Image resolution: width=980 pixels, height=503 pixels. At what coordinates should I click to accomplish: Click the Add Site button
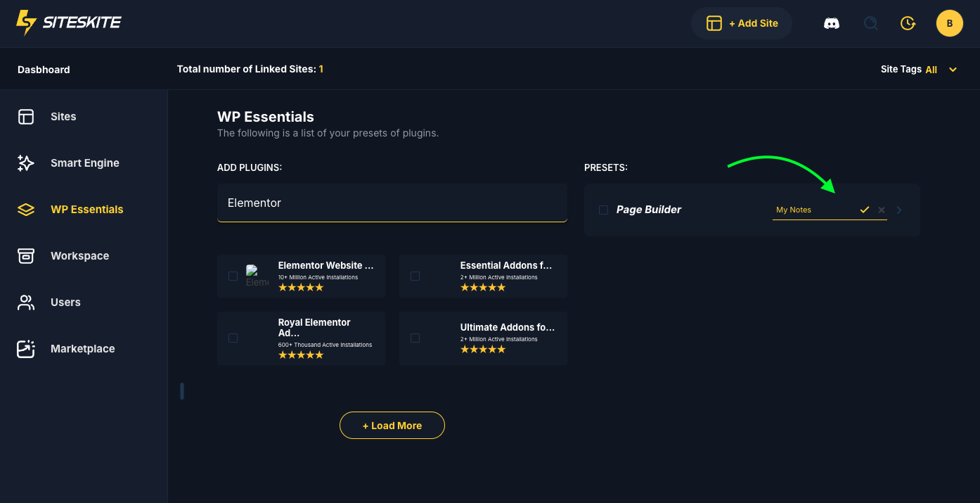[x=742, y=23]
